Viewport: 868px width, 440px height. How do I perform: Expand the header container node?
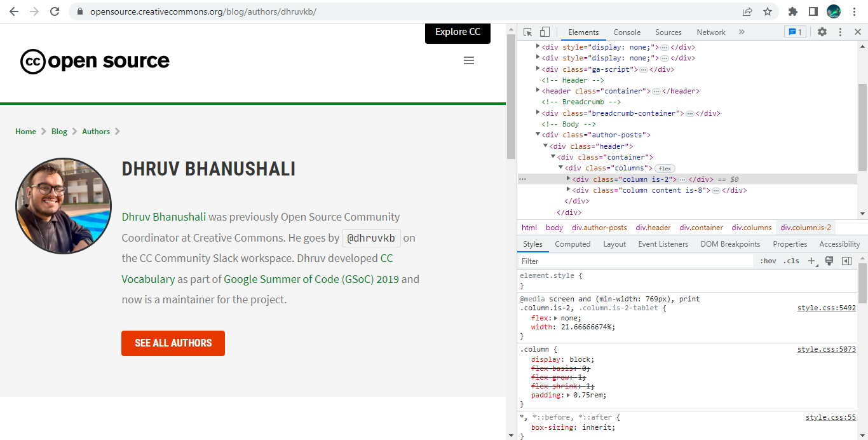(538, 91)
